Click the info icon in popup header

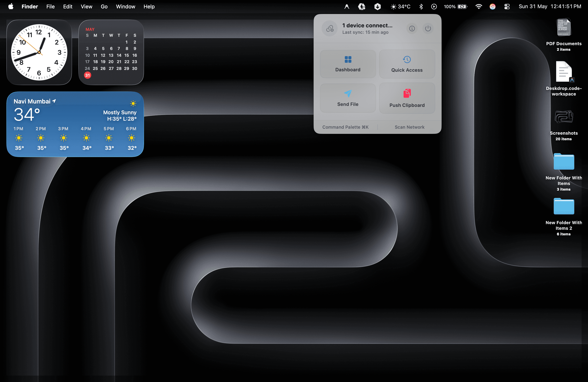point(412,28)
